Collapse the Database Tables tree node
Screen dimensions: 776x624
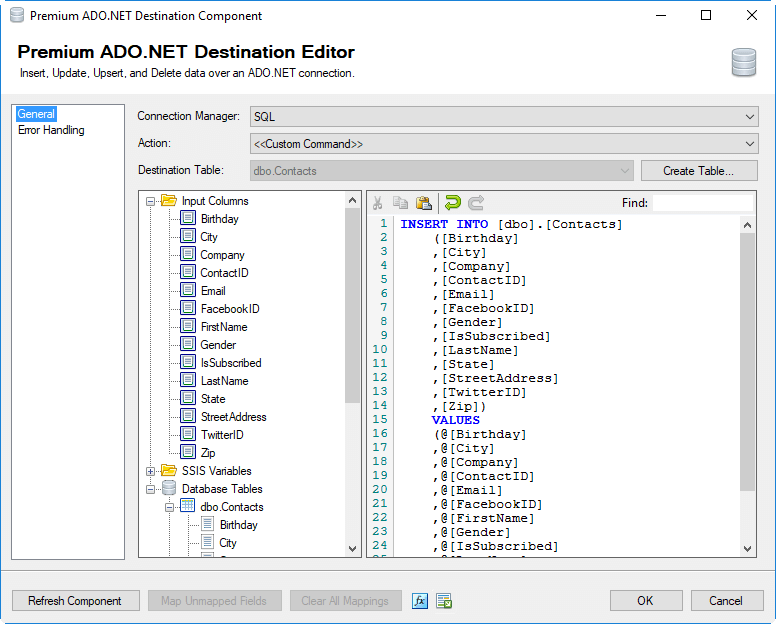tap(150, 489)
